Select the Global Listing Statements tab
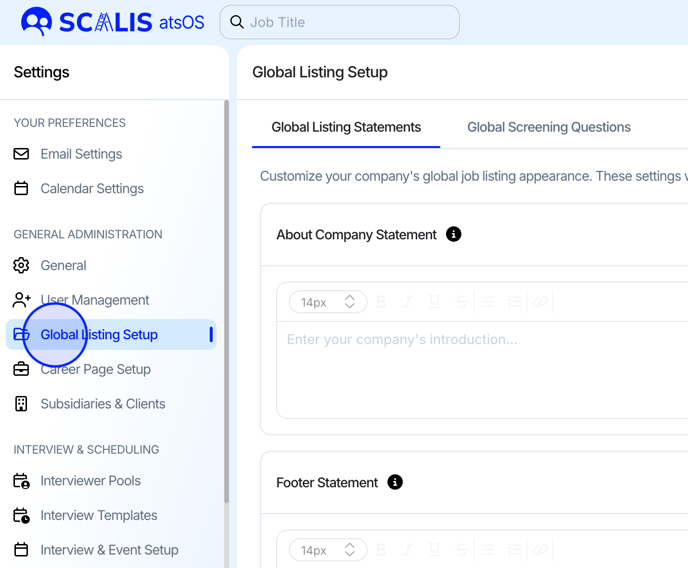 click(x=346, y=127)
